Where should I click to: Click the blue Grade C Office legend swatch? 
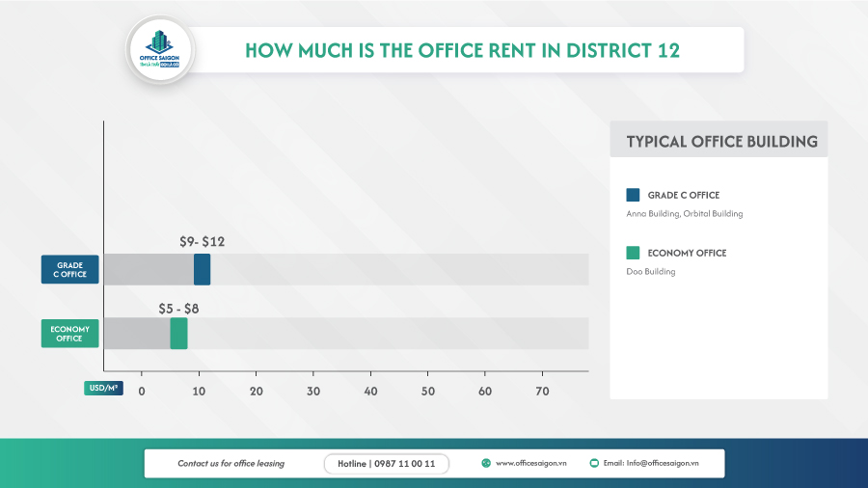(x=633, y=195)
